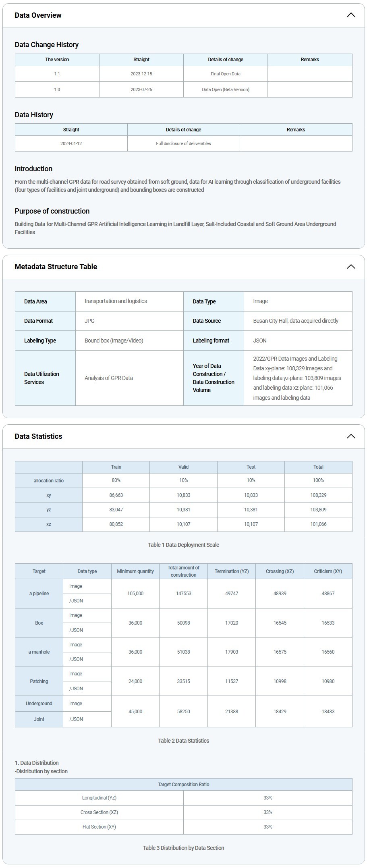Click the Target Composition Ratio header
Image resolution: width=367 pixels, height=868 pixels.
tap(184, 785)
